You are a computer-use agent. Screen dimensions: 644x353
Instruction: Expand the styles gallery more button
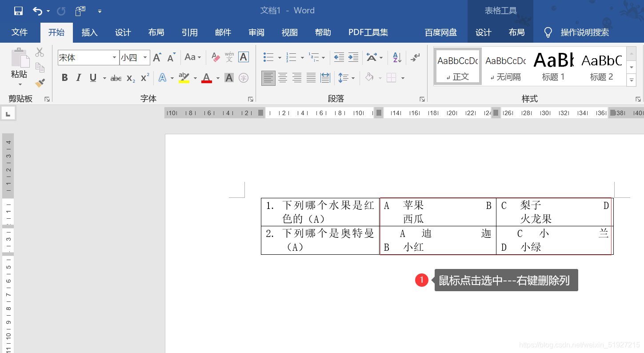click(x=631, y=80)
